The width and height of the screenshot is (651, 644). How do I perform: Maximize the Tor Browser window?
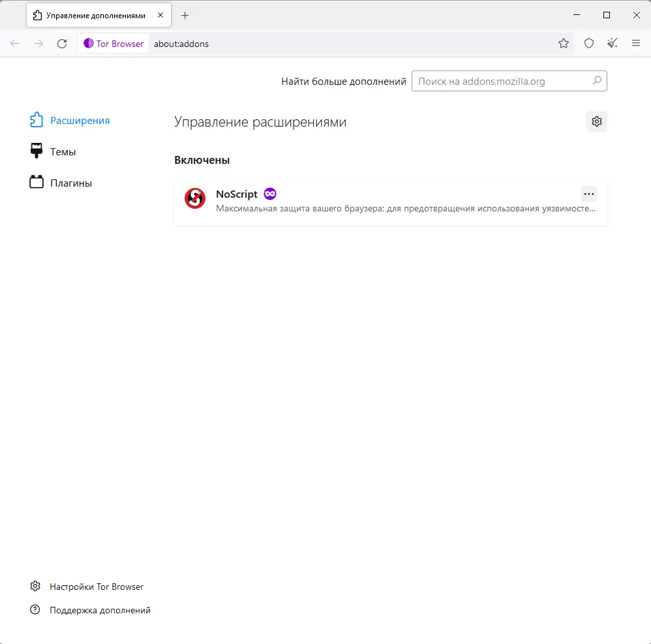(x=606, y=15)
